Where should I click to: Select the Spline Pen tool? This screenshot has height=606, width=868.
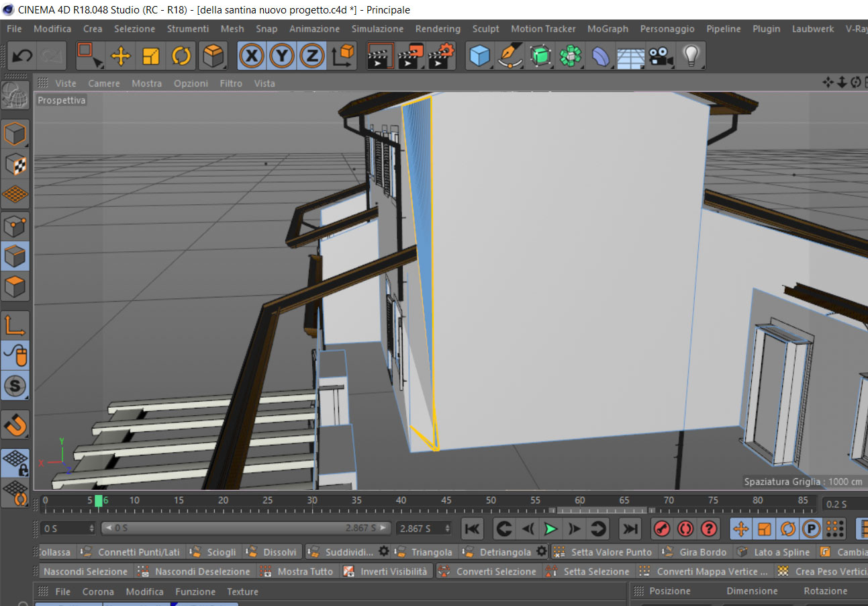[510, 56]
